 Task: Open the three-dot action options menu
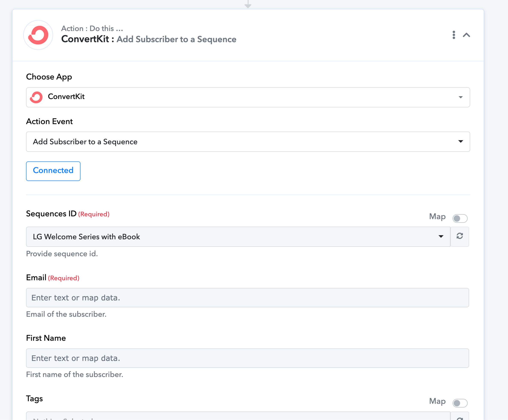[454, 35]
